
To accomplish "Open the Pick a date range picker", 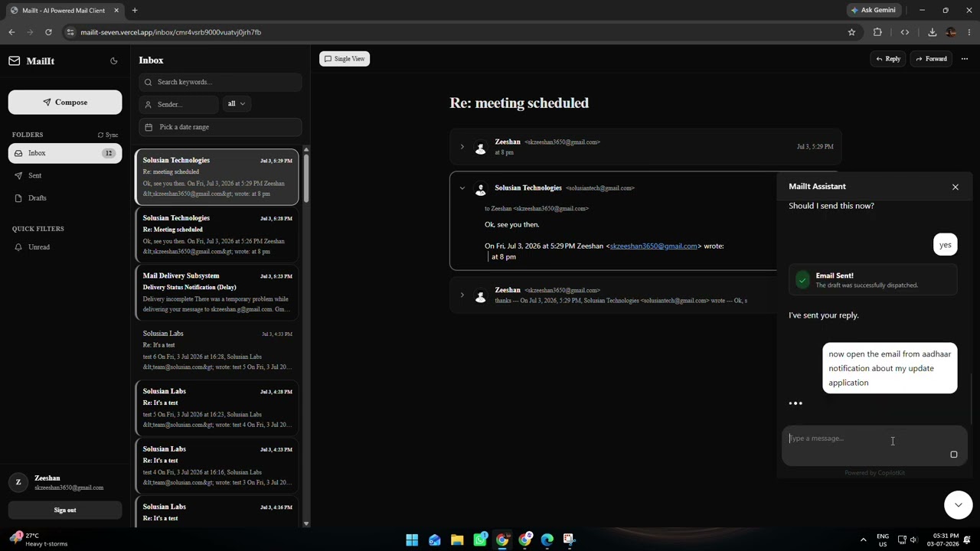I will pyautogui.click(x=220, y=127).
